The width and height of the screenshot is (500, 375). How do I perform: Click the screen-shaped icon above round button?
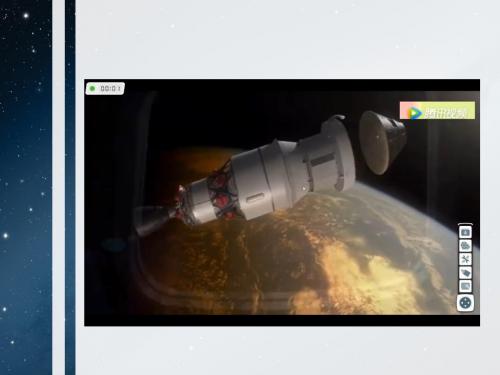coord(465,286)
